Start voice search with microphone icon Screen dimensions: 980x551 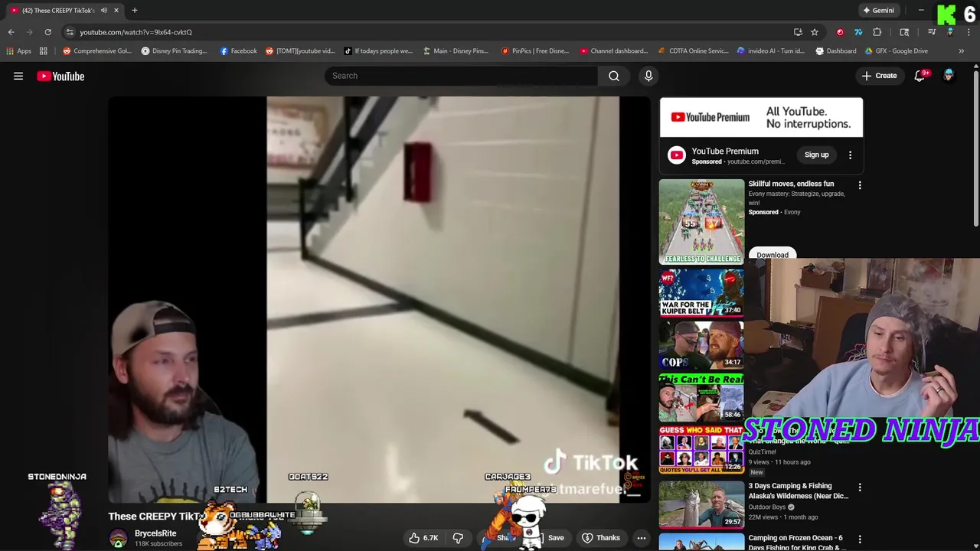pyautogui.click(x=648, y=76)
